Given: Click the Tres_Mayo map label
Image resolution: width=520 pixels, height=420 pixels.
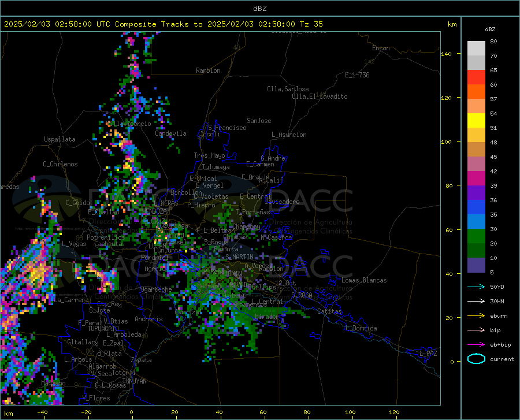Looking at the screenshot, I should [x=209, y=155].
